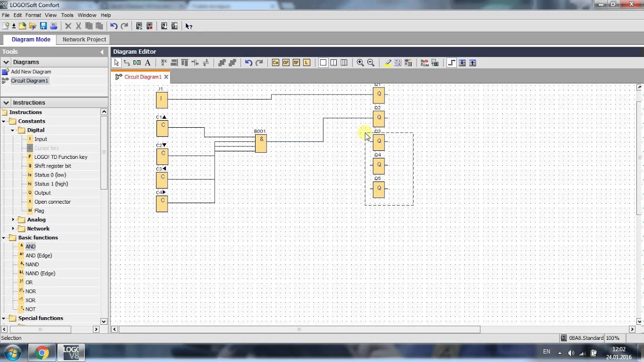
Task: Select the Q4 output block on canvas
Action: pos(379,165)
